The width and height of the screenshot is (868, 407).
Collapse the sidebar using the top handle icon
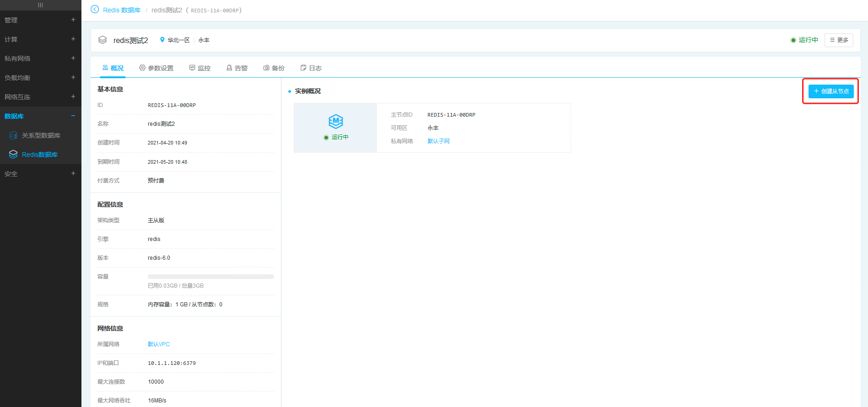tap(40, 5)
